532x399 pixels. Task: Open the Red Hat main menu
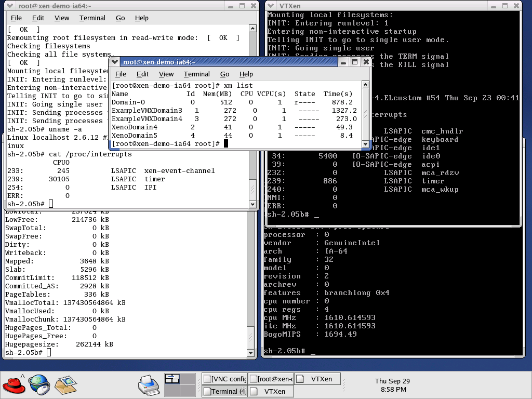pyautogui.click(x=14, y=385)
